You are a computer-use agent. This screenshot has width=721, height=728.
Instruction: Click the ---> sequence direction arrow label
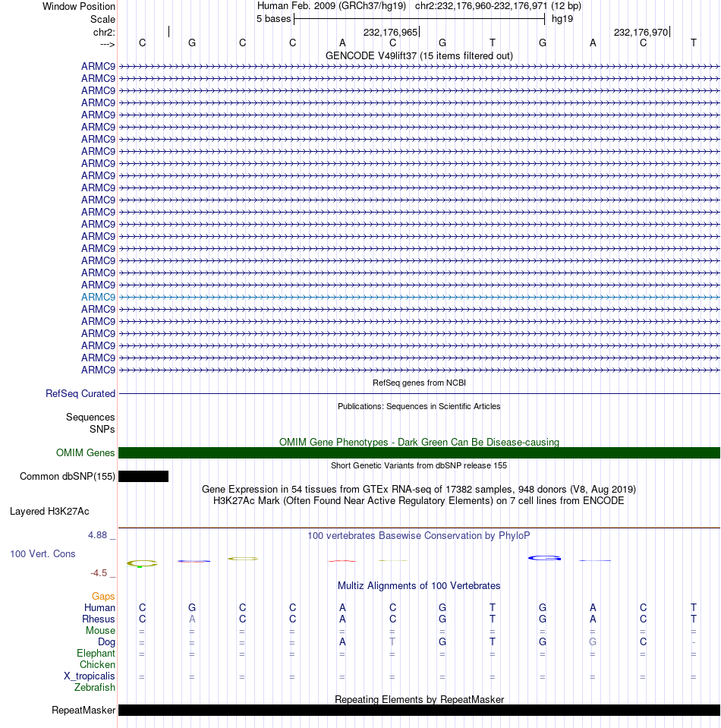[x=107, y=44]
